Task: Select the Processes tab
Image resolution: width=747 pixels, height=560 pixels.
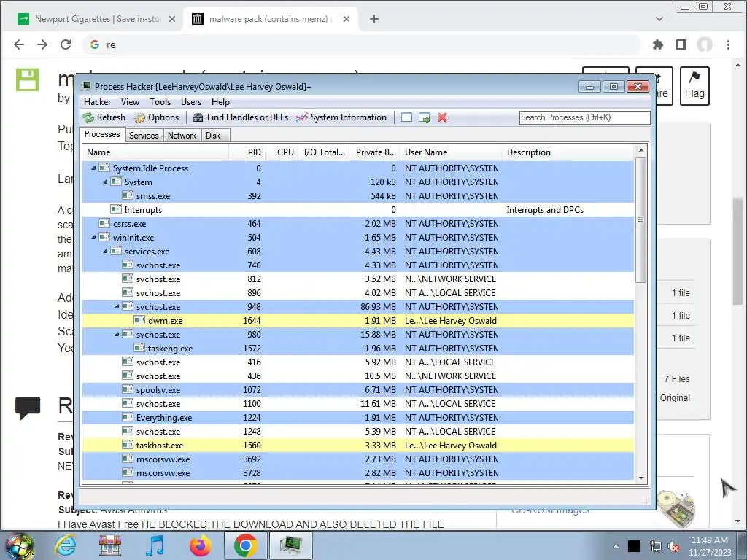Action: 102,134
